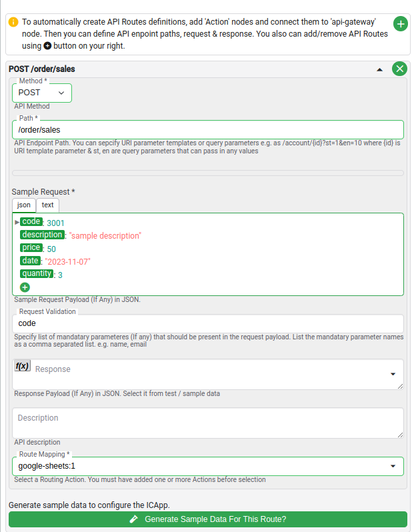Select the quantity key label
Viewport: 412px width, 532px height.
click(37, 273)
